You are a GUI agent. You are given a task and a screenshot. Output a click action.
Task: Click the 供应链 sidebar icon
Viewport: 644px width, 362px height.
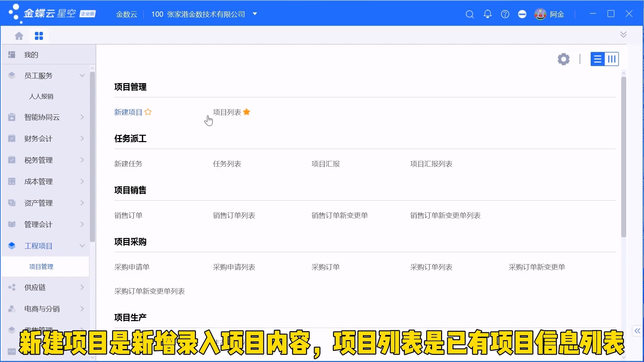click(12, 288)
